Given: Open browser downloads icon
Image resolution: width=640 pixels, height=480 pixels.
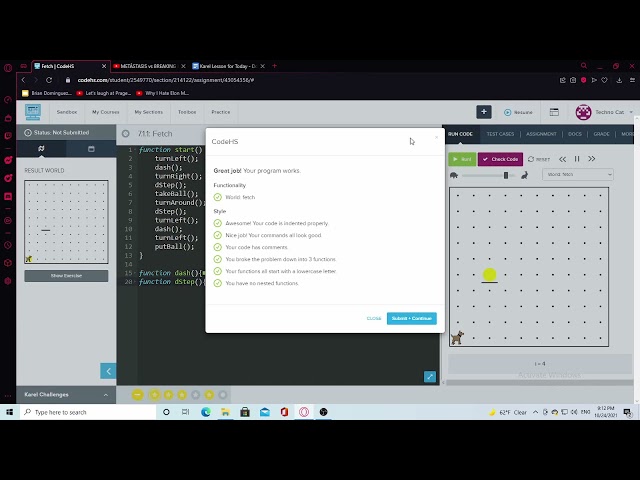Looking at the screenshot, I should pyautogui.click(x=619, y=80).
